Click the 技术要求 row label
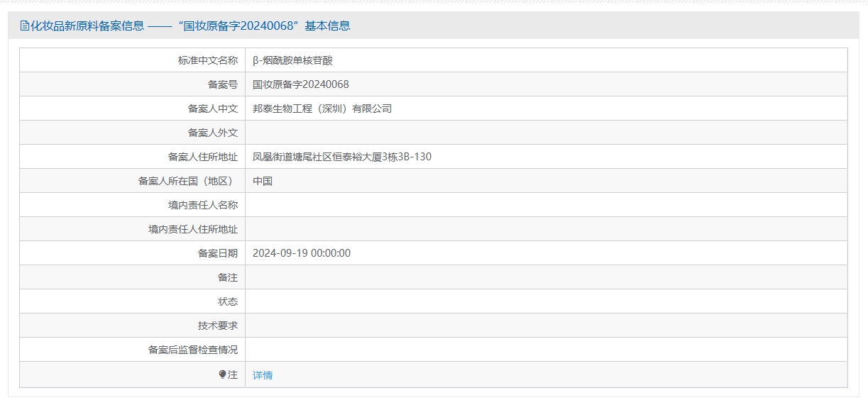Image resolution: width=868 pixels, height=405 pixels. [218, 326]
